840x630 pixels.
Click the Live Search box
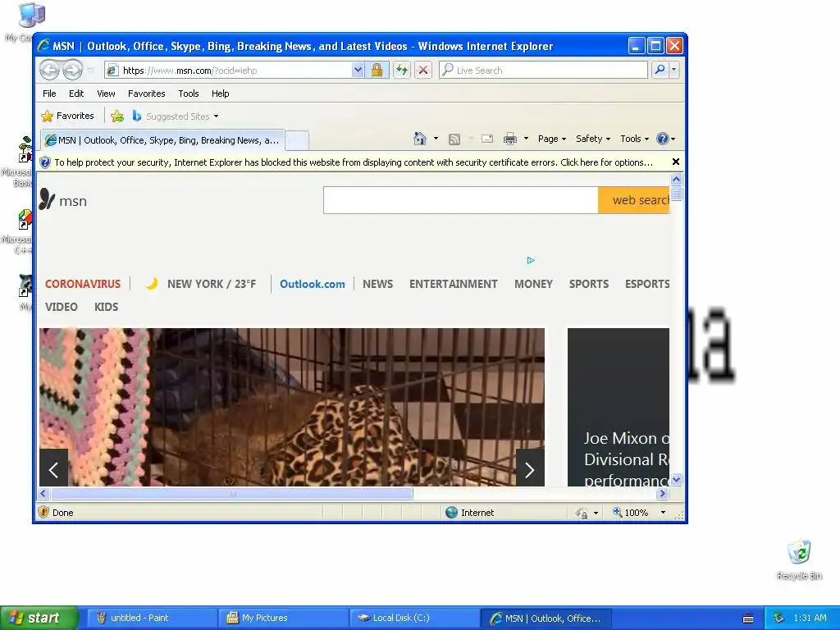(543, 71)
